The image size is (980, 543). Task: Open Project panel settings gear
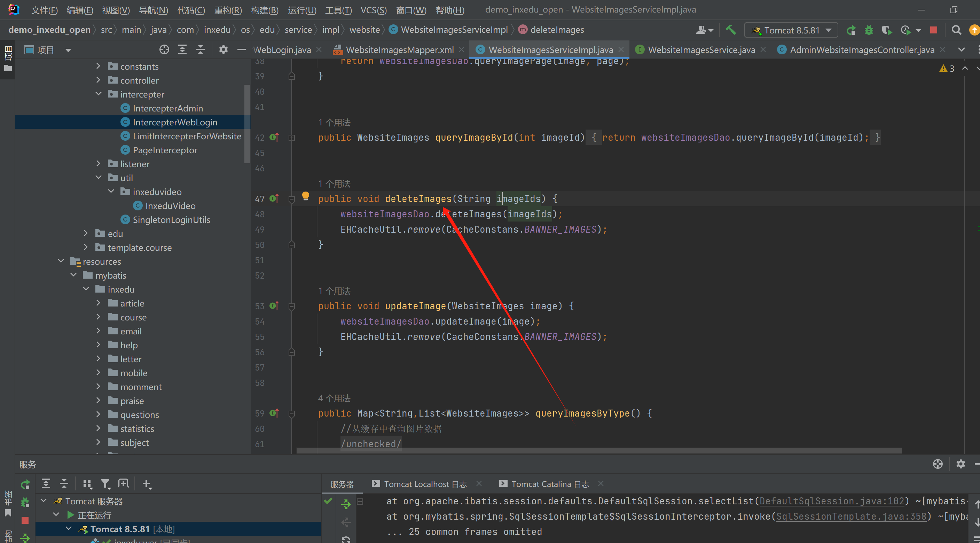[223, 49]
